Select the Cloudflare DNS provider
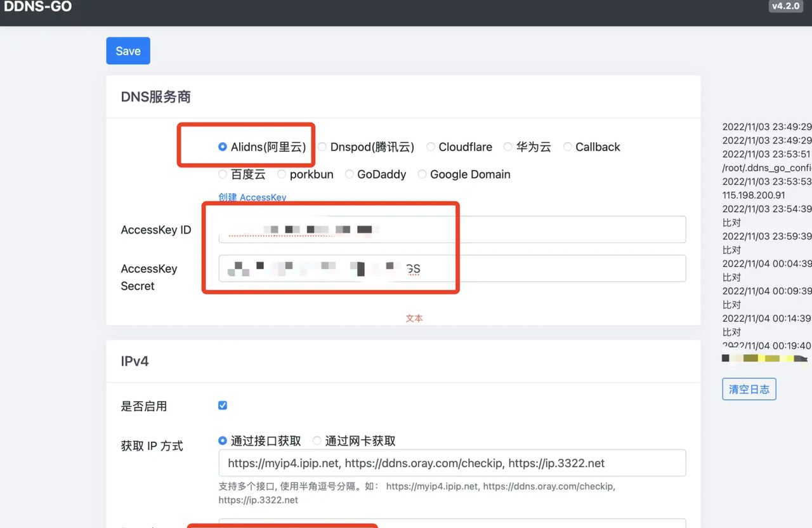Screen dimensions: 812x528 [431, 147]
